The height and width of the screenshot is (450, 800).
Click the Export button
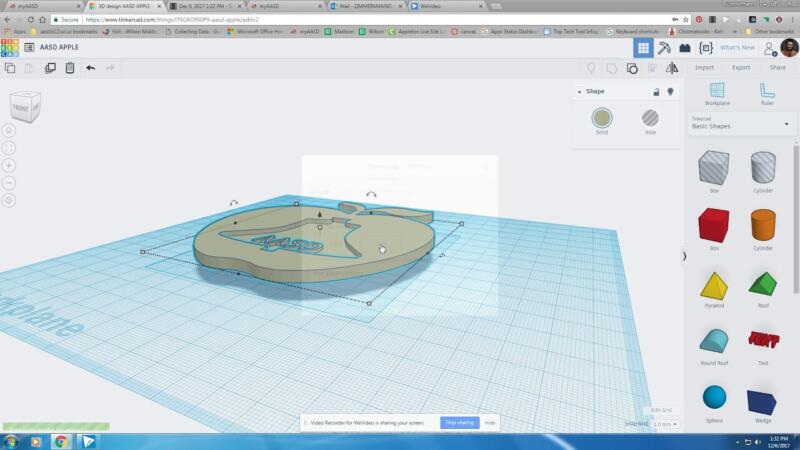[x=741, y=68]
